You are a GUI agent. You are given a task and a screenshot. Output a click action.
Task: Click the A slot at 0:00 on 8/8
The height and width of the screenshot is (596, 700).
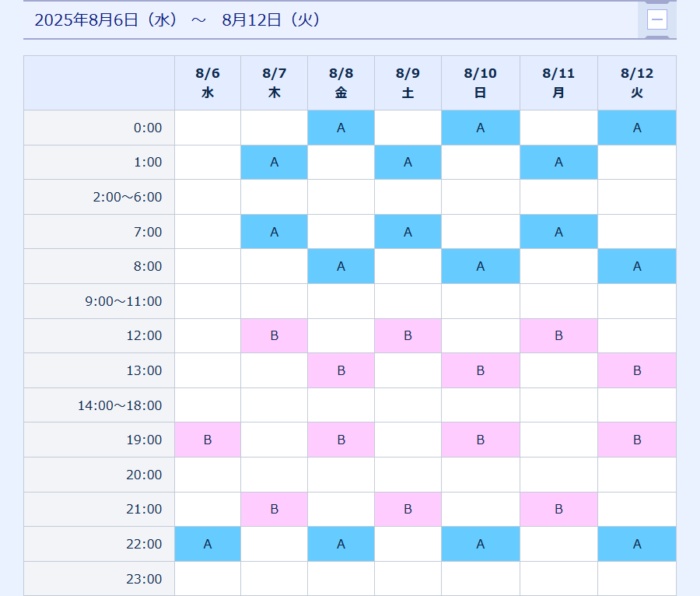tap(341, 128)
